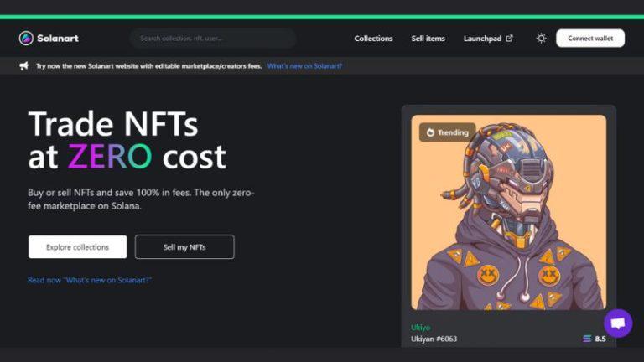Open the trending Ukiyan NFT artwork thumbnail

[508, 212]
